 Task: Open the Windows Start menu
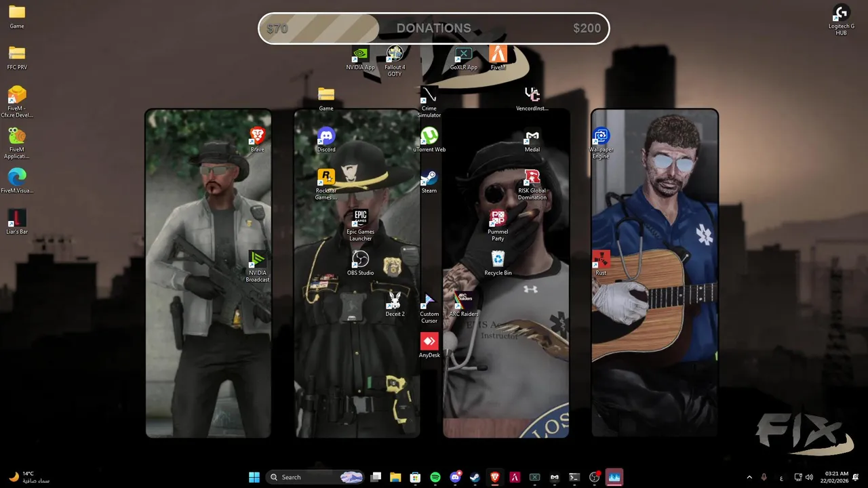coord(254,477)
